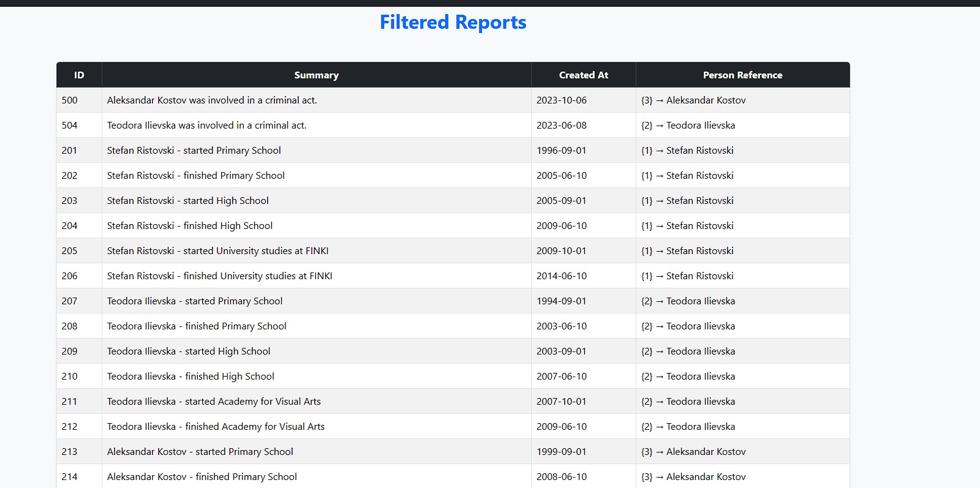Click person reference in row 210
This screenshot has height=488, width=980.
click(x=688, y=377)
